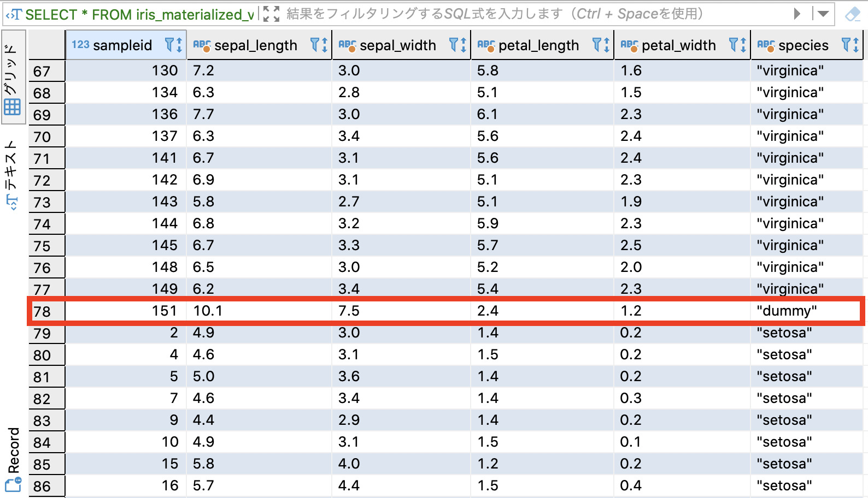This screenshot has height=498, width=868.
Task: Select row header 67
Action: click(x=46, y=72)
